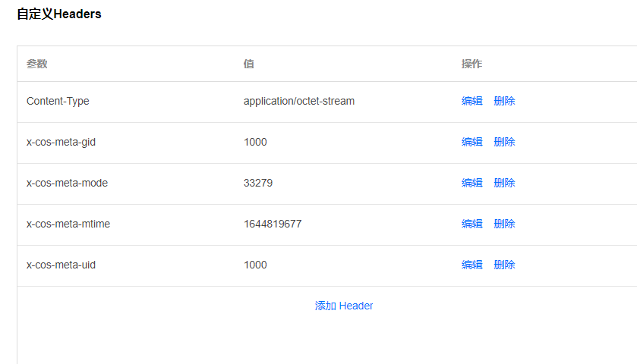Click 删除 in the x-cos-meta-mode row
Viewport: 637px width, 364px height.
click(504, 183)
